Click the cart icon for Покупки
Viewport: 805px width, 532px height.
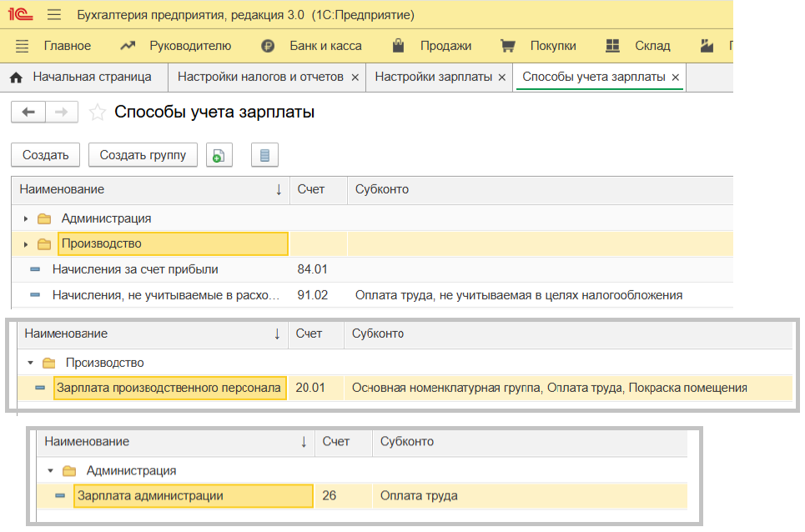click(x=508, y=46)
